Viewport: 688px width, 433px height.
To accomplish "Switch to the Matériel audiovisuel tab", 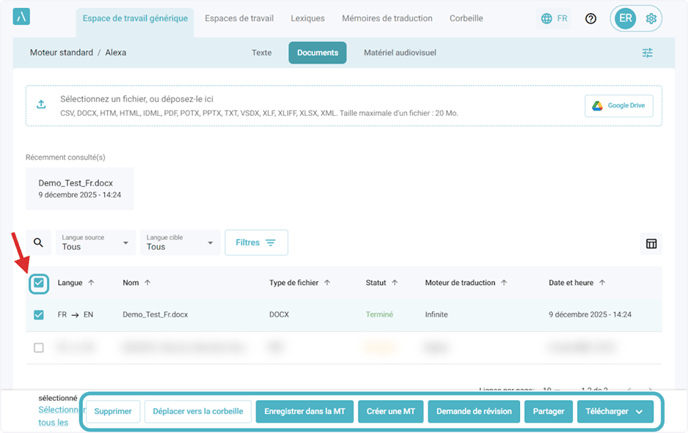I will pos(399,53).
